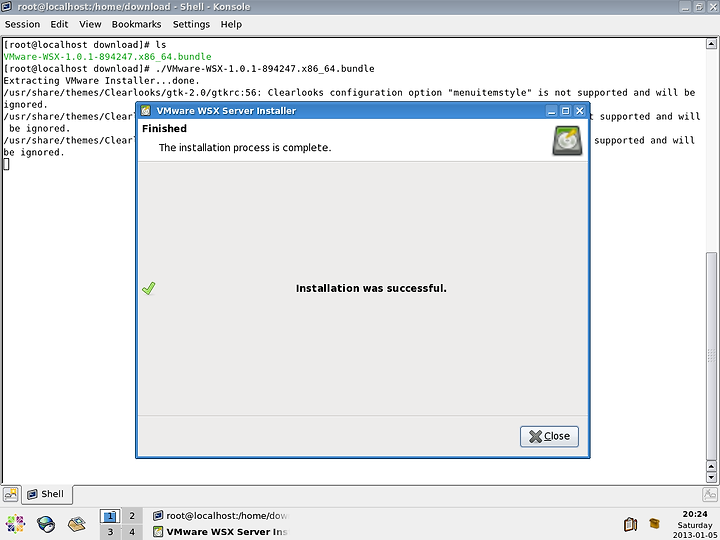Activate root@localhost Konsole taskbar entry
This screenshot has height=540, width=720.
[220, 516]
